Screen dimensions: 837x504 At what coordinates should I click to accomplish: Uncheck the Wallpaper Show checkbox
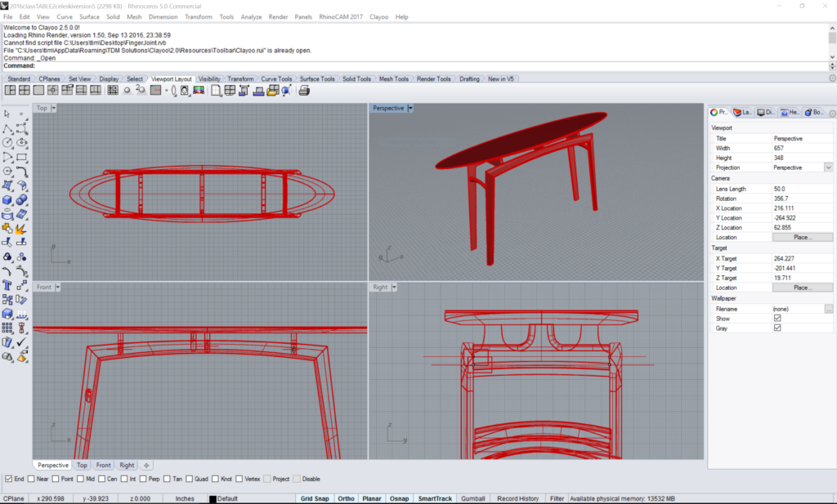[x=777, y=319]
